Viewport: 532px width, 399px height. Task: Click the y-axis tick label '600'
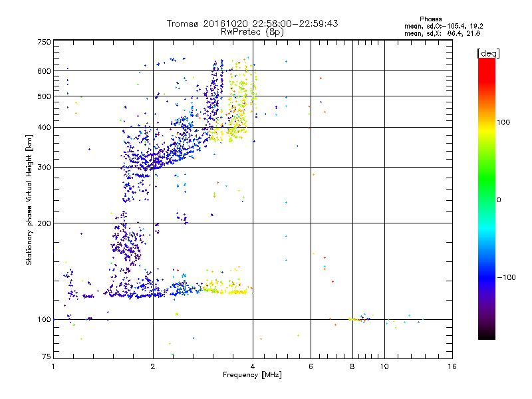click(44, 71)
